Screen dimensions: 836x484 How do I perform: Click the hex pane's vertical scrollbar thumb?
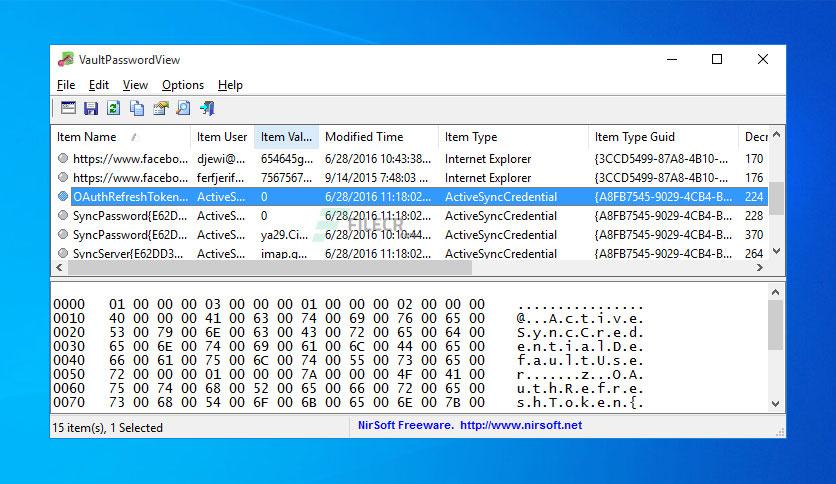pyautogui.click(x=775, y=325)
